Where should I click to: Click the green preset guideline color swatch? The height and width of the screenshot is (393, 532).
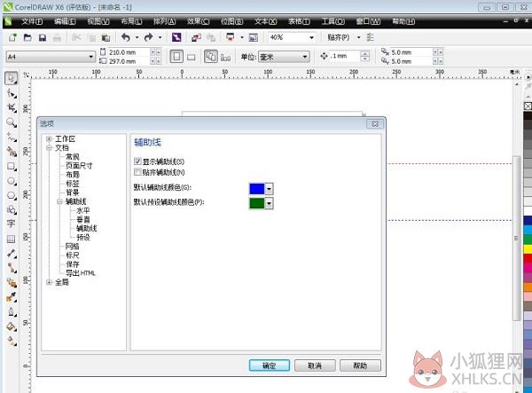tap(257, 203)
